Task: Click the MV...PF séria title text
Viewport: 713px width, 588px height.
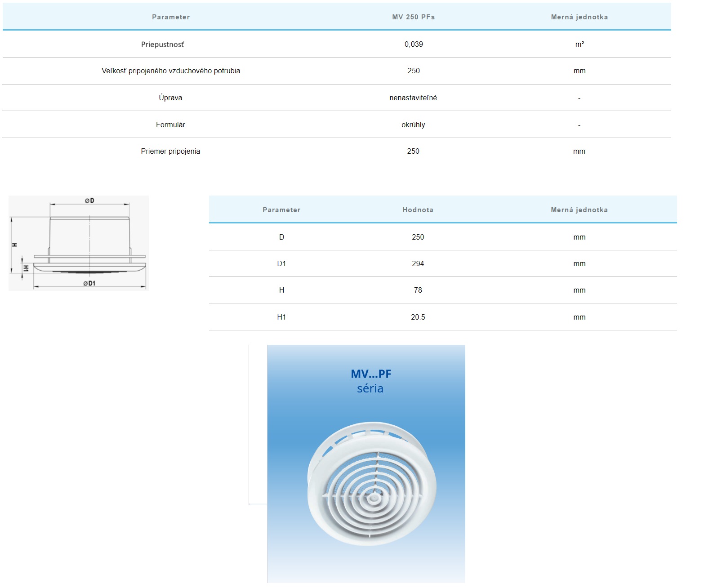Action: (370, 381)
